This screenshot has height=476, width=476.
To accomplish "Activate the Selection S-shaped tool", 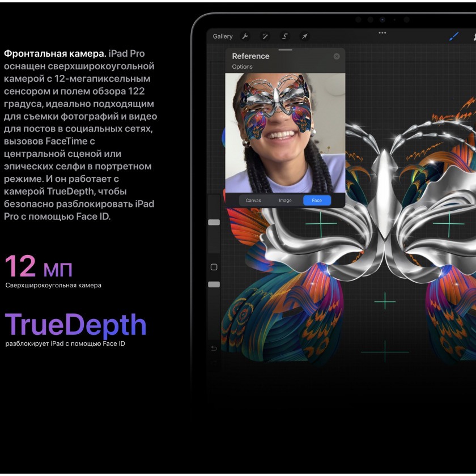I will click(x=284, y=36).
